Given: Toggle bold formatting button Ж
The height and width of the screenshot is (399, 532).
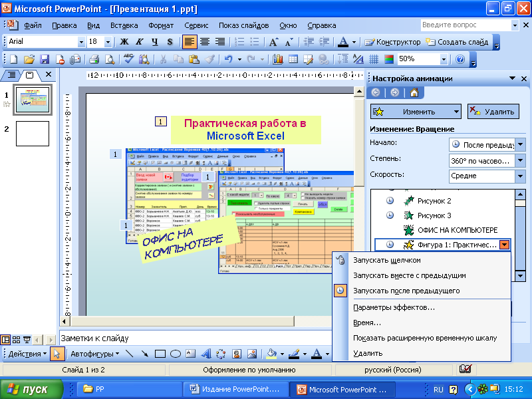Looking at the screenshot, I should pos(124,42).
